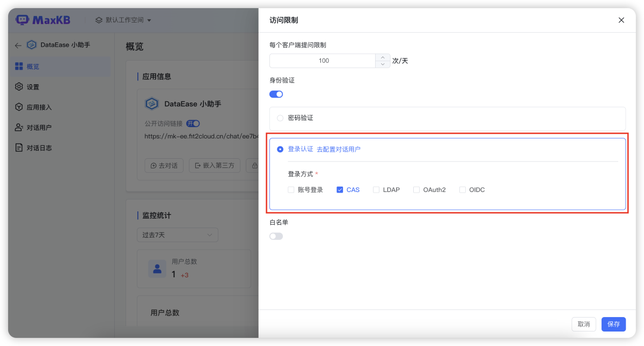Image resolution: width=644 pixels, height=346 pixels.
Task: Disable the 身份验证 toggle
Action: tap(276, 94)
